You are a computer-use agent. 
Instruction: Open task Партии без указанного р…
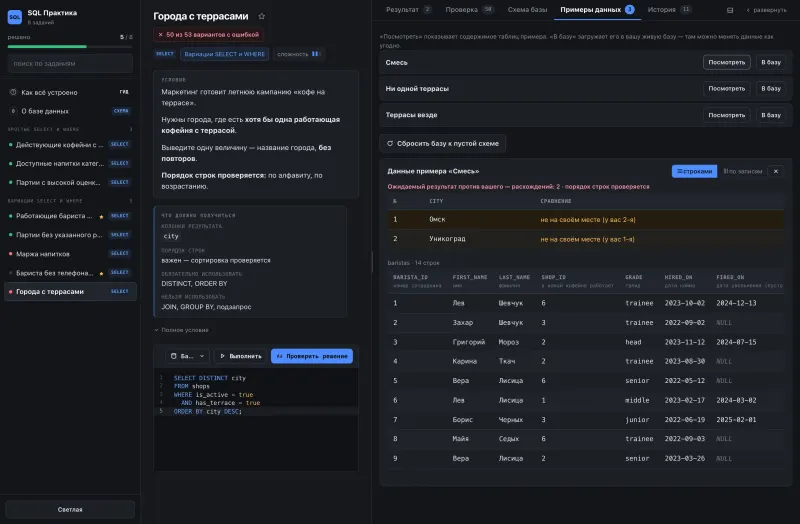(70, 235)
